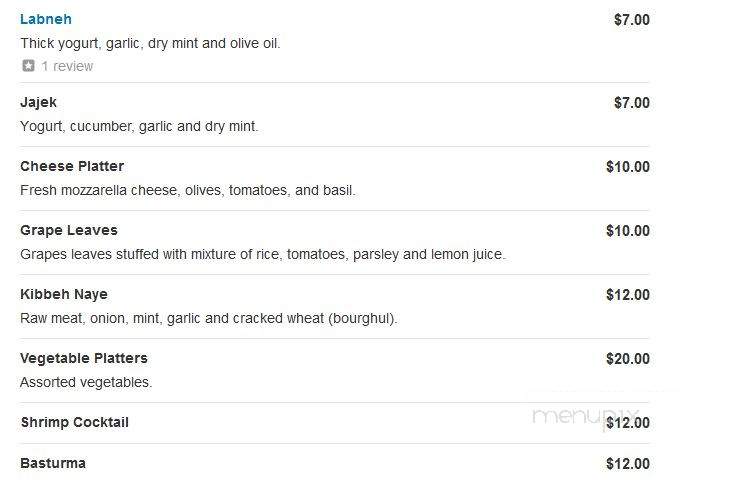Click the Grape Leaves item name
Screen dimensions: 747x485
point(69,230)
